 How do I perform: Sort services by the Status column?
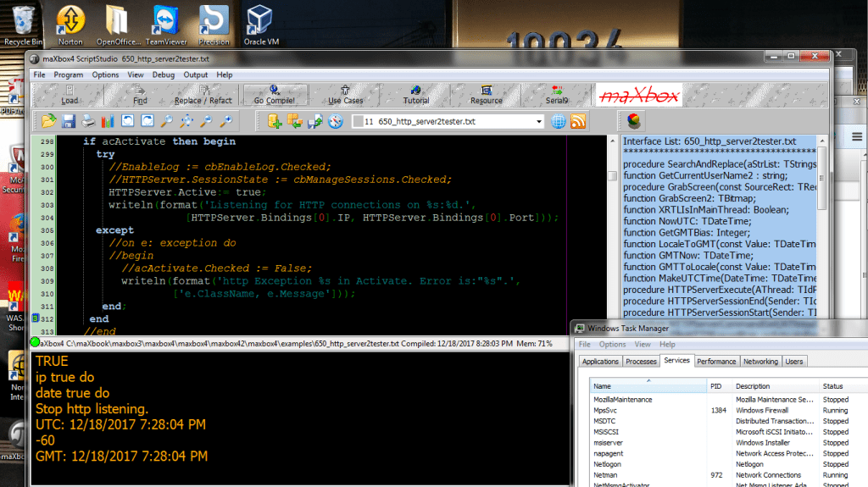(832, 385)
